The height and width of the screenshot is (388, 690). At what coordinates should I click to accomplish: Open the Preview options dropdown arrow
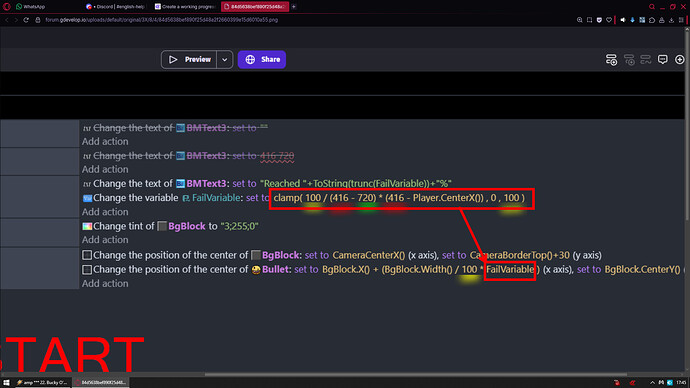[x=224, y=59]
